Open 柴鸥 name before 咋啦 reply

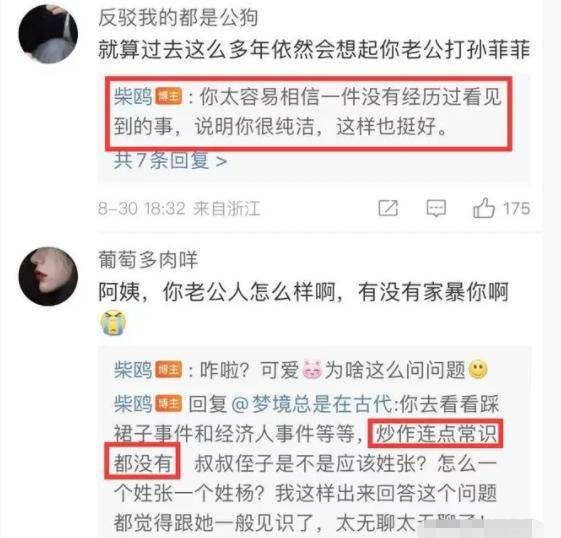click(133, 370)
